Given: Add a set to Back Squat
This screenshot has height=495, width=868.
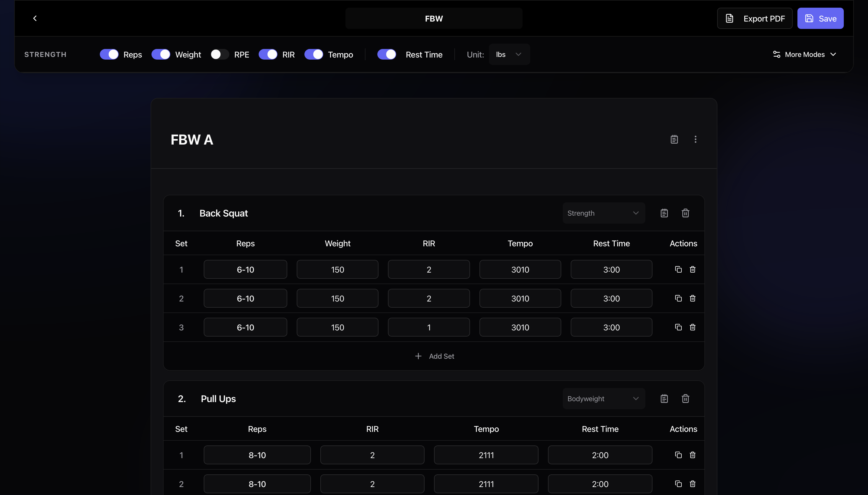Looking at the screenshot, I should coord(434,356).
